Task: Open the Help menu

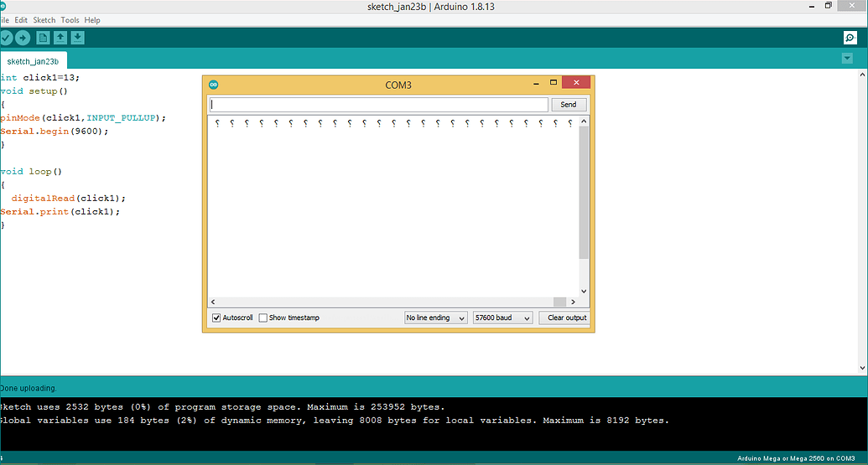Action: coord(92,20)
